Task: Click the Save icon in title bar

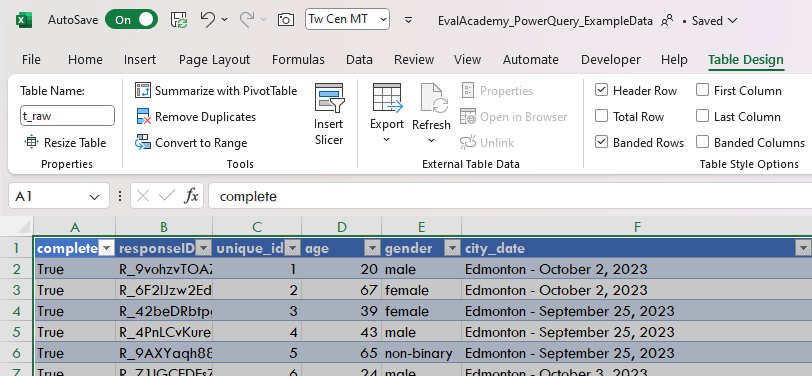Action: pos(179,20)
